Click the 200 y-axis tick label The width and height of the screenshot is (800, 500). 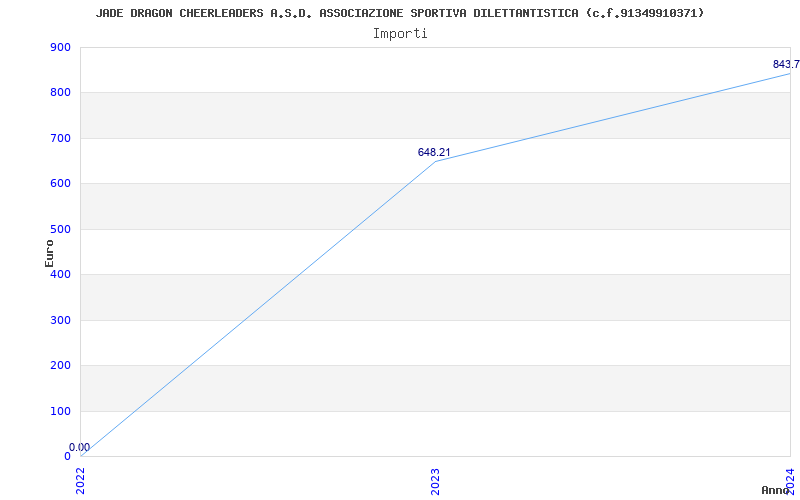pos(60,366)
